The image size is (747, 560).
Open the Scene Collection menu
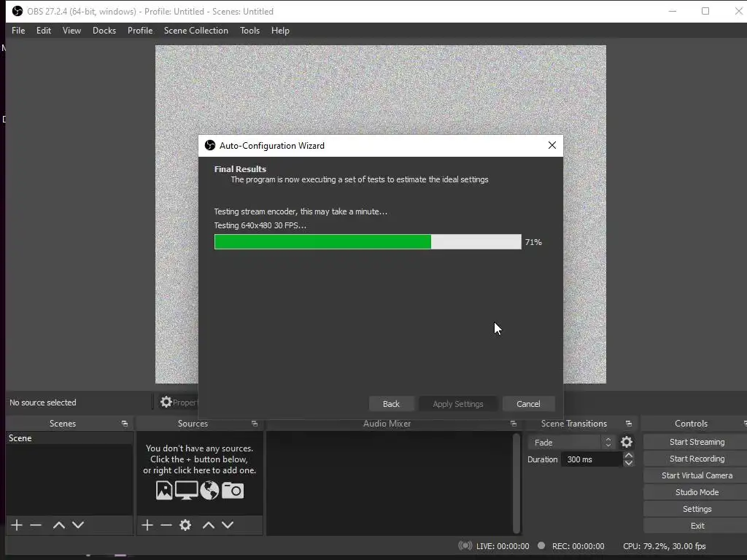(x=196, y=31)
